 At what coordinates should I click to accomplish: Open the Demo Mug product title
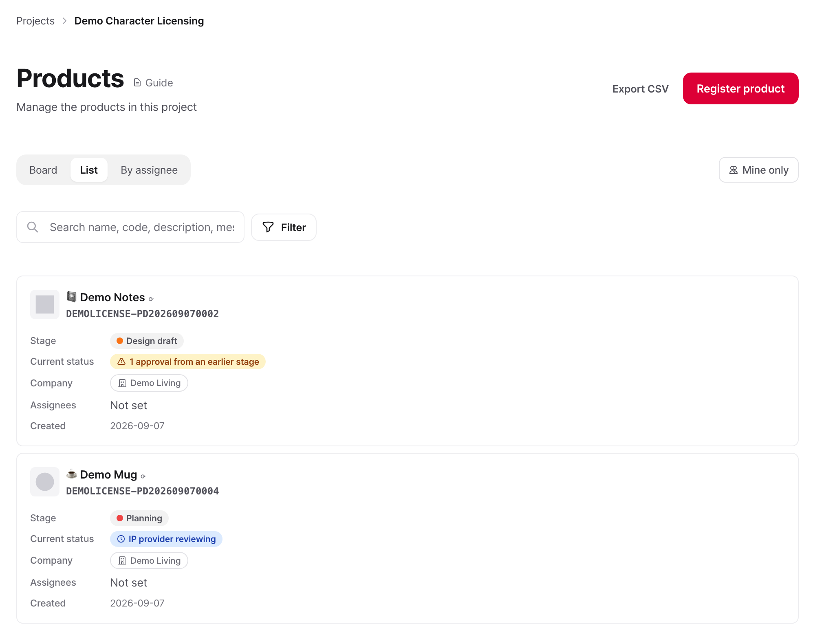pyautogui.click(x=108, y=474)
